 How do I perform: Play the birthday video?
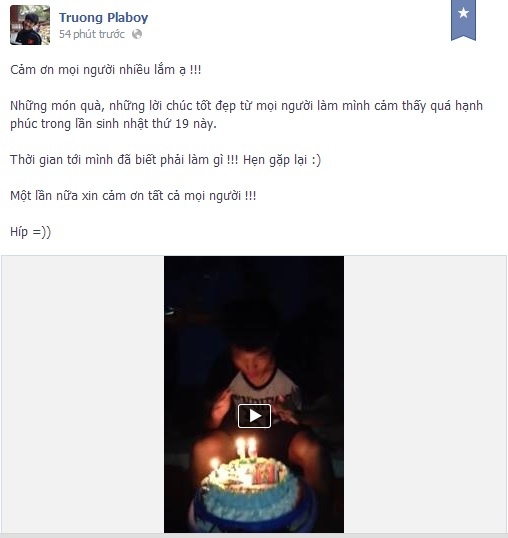pos(254,416)
